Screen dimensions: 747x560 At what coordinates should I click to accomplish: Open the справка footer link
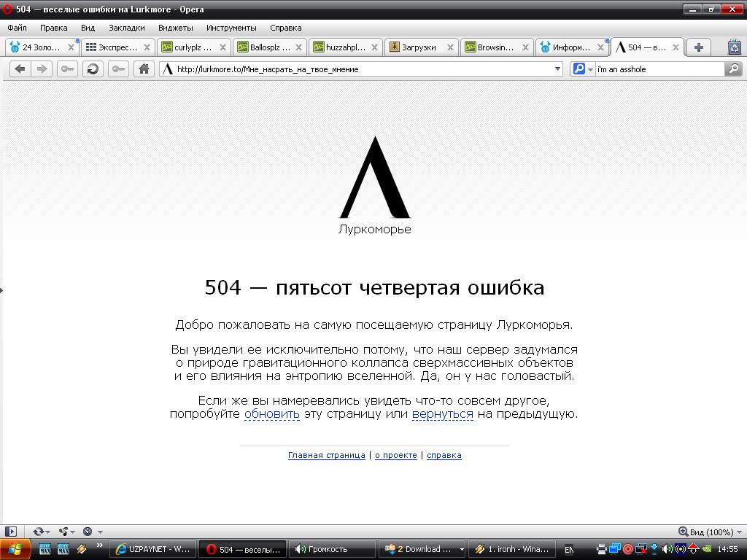pos(444,455)
